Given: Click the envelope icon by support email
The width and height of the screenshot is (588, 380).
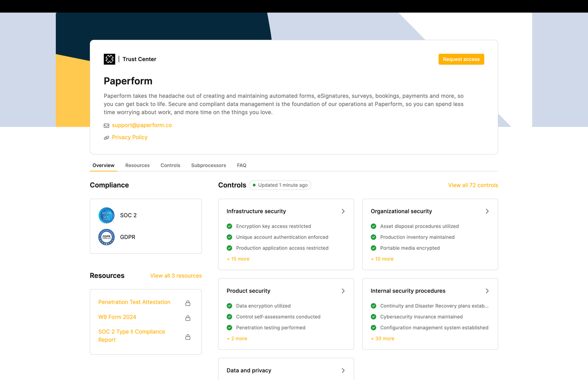Looking at the screenshot, I should [107, 126].
